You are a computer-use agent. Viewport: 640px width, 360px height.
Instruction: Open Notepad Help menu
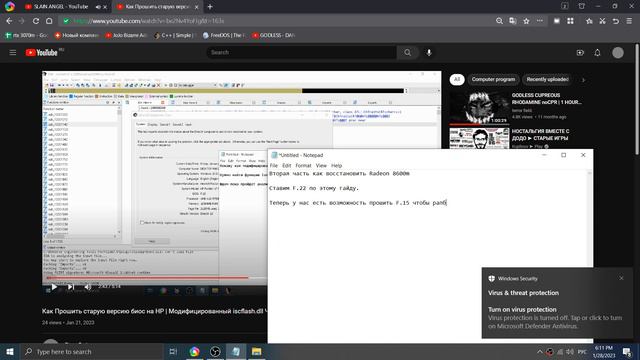[x=336, y=166]
